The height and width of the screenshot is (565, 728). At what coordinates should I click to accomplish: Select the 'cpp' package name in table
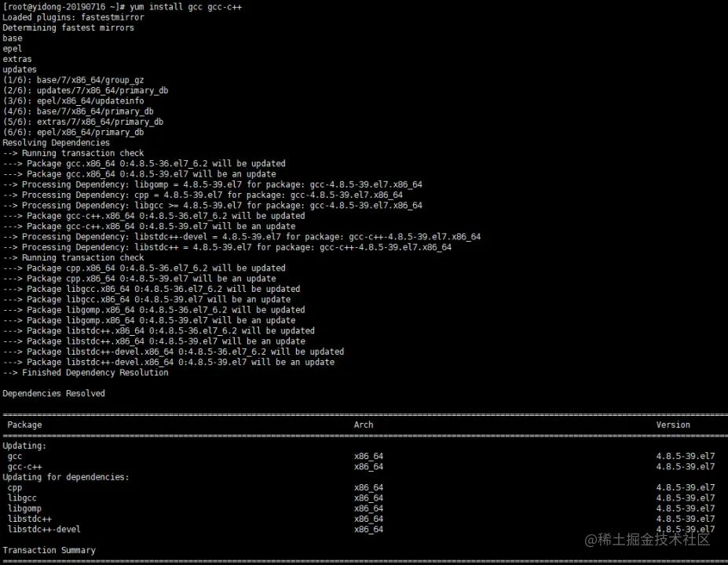[15, 488]
